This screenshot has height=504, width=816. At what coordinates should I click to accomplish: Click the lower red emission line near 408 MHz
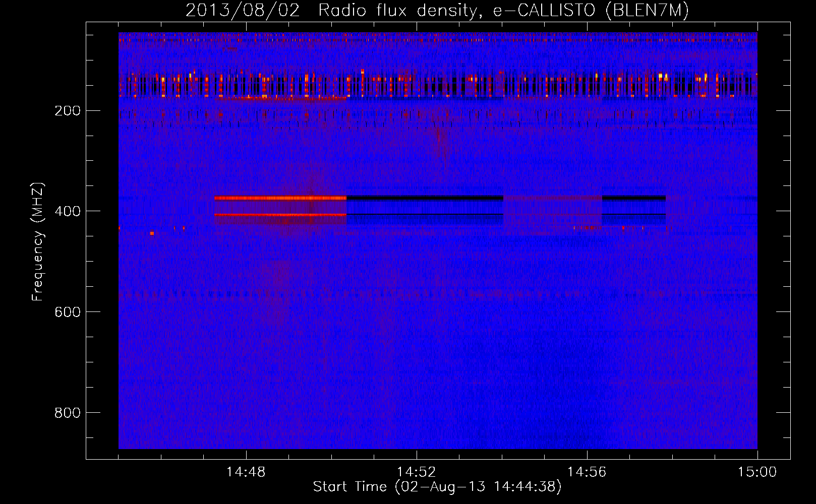tap(280, 215)
